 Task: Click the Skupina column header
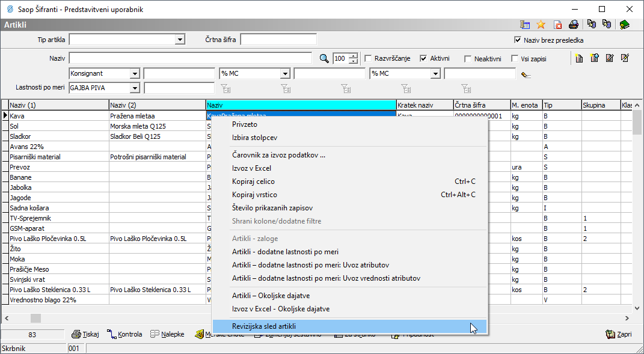click(x=601, y=105)
